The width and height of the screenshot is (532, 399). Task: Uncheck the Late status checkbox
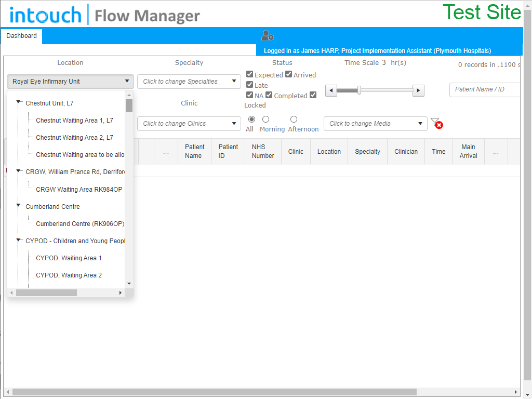[250, 85]
